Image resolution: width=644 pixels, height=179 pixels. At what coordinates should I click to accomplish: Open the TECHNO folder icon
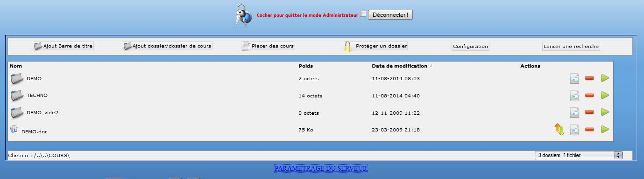tap(17, 96)
